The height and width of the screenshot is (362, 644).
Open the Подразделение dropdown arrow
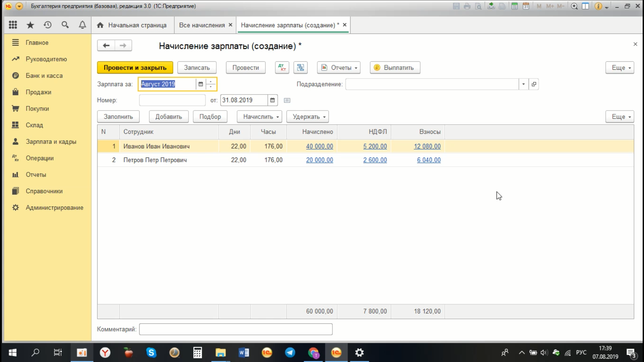pyautogui.click(x=523, y=84)
